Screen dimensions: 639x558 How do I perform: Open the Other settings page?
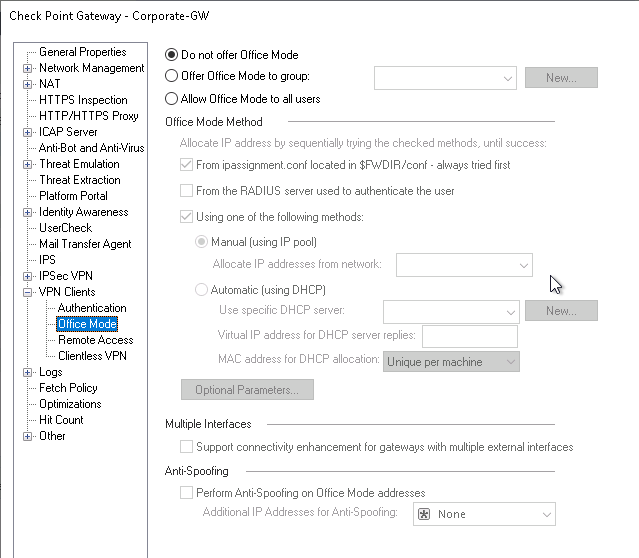[x=52, y=436]
